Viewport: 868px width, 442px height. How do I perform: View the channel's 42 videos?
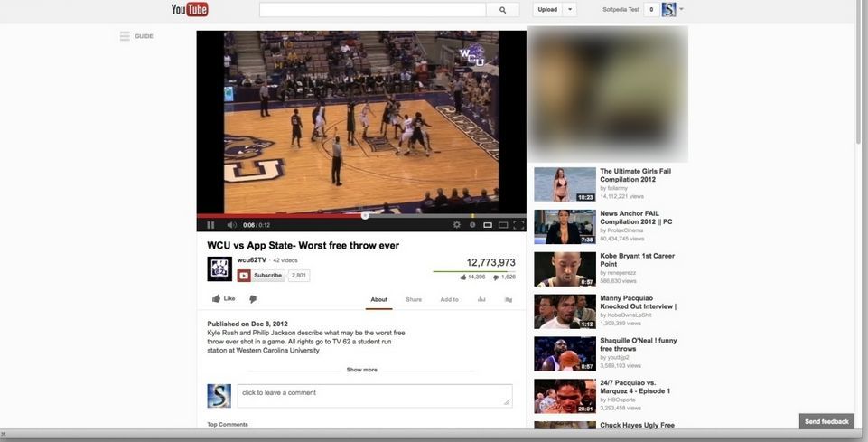pyautogui.click(x=285, y=260)
